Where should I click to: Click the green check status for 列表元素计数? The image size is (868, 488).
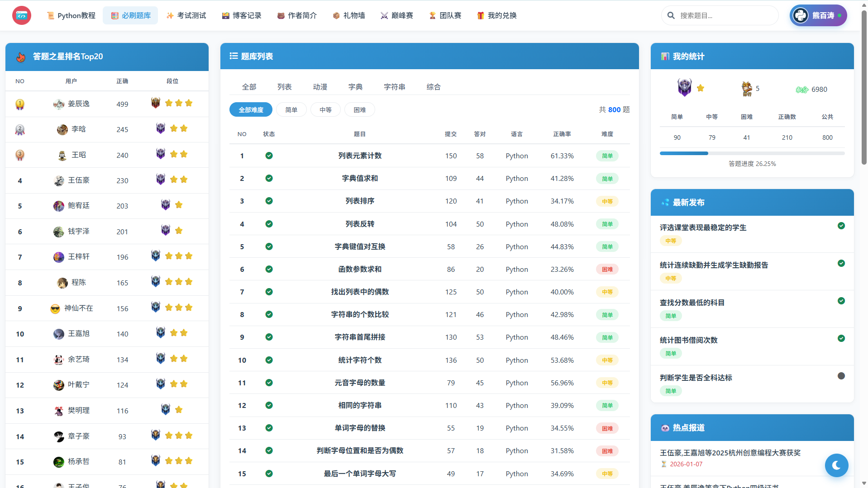(x=269, y=156)
